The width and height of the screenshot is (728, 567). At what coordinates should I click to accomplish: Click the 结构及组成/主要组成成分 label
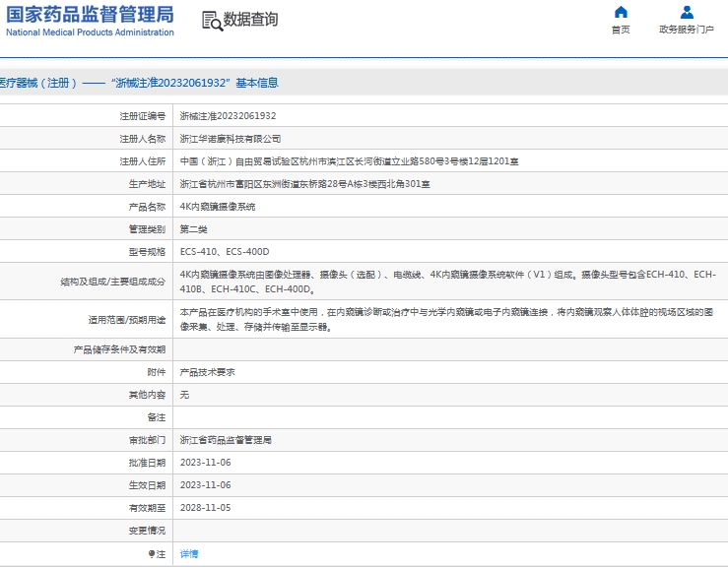(113, 282)
